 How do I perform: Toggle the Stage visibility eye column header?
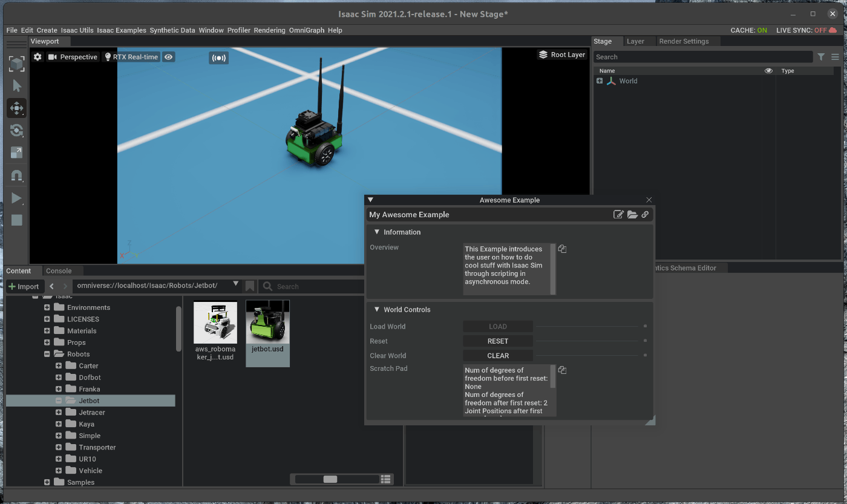click(768, 71)
